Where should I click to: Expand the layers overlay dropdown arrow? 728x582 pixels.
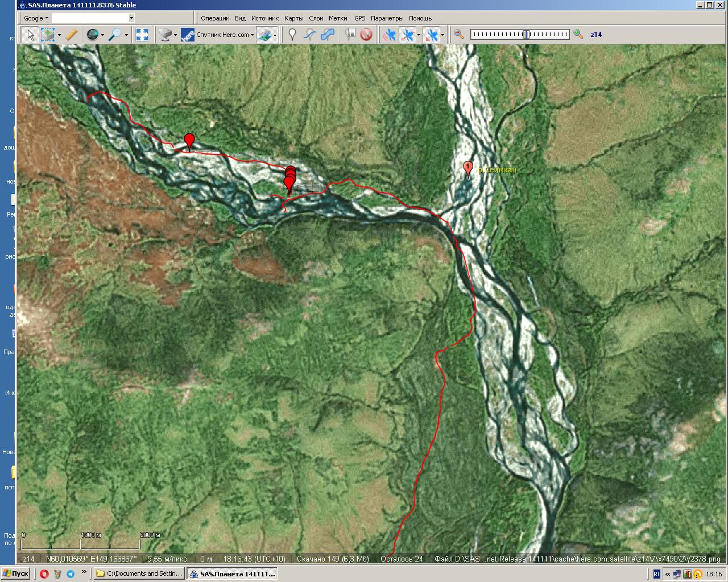click(275, 35)
